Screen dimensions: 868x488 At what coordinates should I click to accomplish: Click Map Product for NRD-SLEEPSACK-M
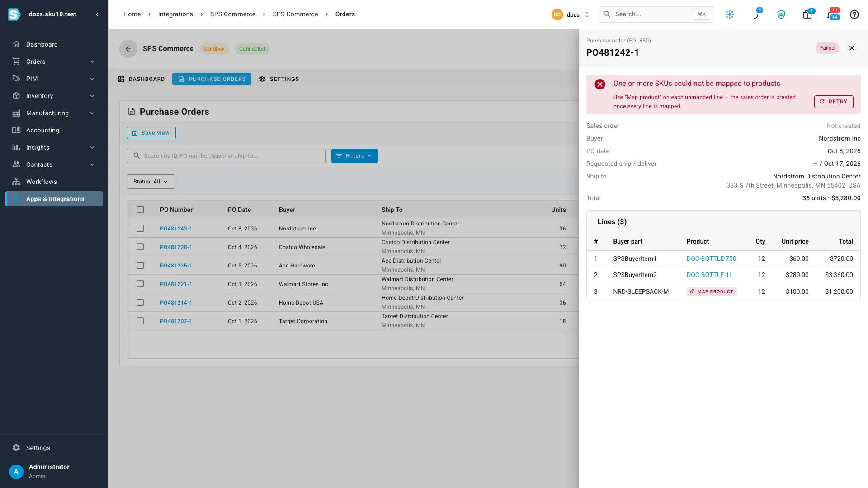pos(712,292)
